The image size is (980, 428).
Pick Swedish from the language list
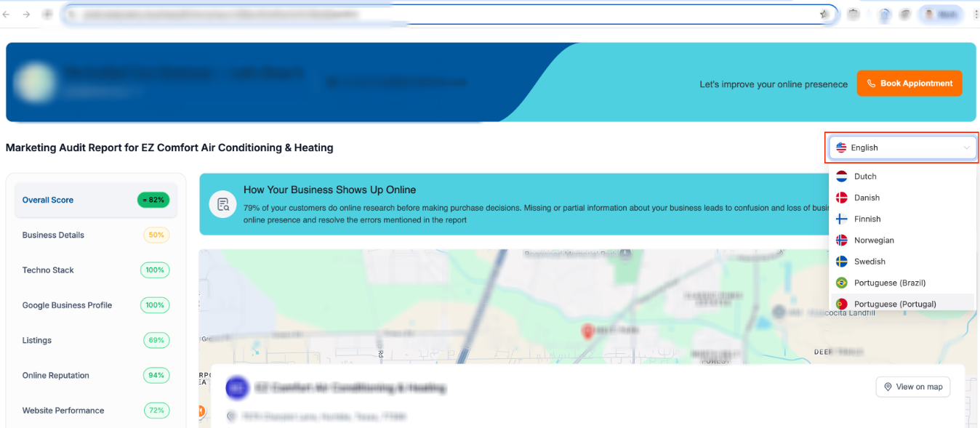click(902, 262)
